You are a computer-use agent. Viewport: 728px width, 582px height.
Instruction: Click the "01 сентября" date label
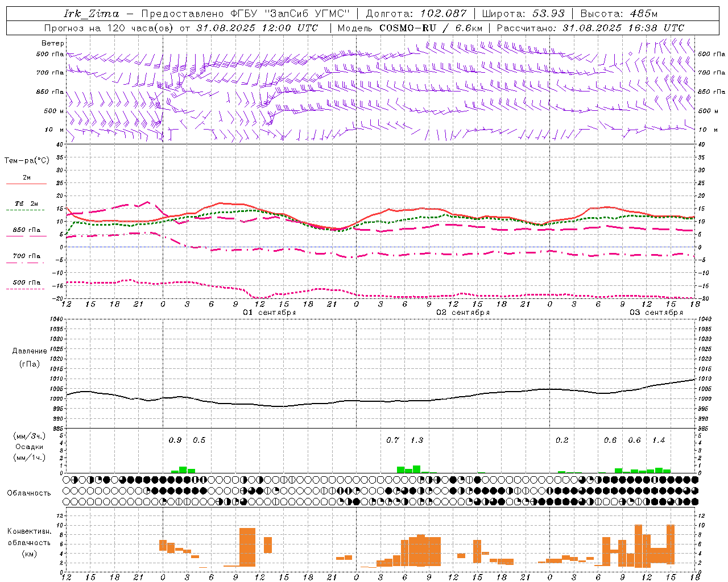click(x=270, y=313)
